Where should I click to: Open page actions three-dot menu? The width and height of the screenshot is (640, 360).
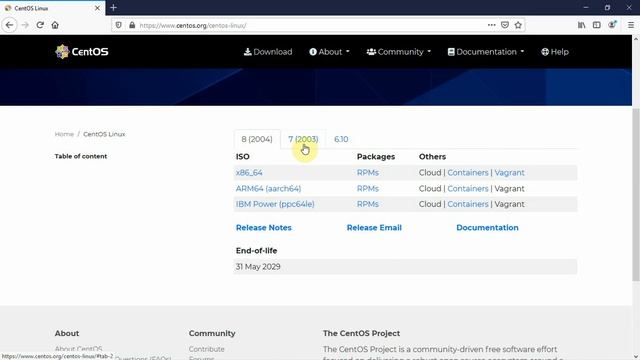(491, 25)
